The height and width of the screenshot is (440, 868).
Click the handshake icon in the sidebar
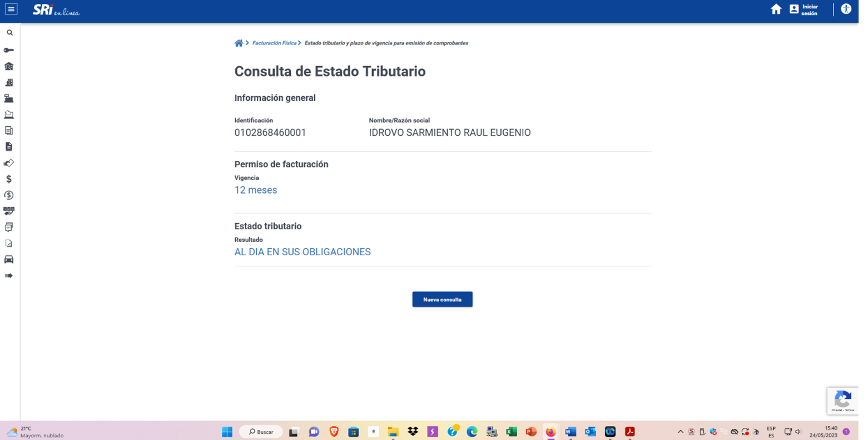pos(9,163)
